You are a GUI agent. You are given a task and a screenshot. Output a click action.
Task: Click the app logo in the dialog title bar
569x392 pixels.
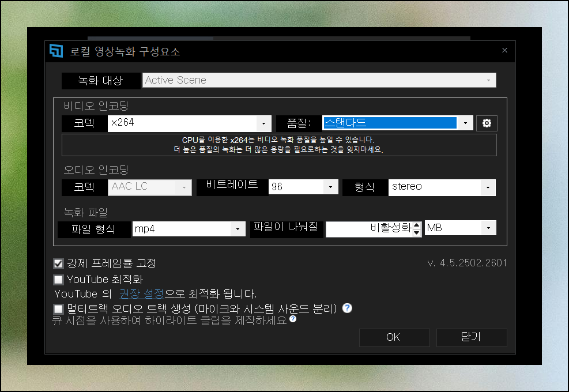(56, 51)
